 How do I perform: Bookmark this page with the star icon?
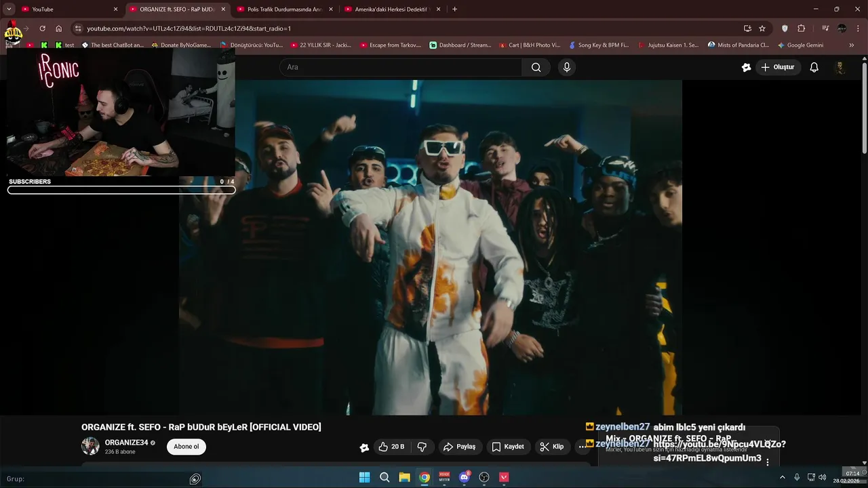click(x=762, y=28)
